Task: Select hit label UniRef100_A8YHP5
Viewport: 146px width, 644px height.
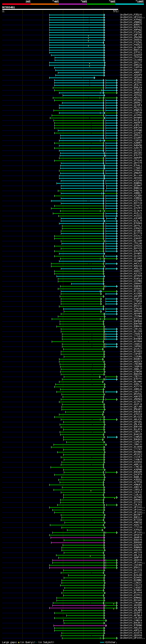Action: (131, 314)
